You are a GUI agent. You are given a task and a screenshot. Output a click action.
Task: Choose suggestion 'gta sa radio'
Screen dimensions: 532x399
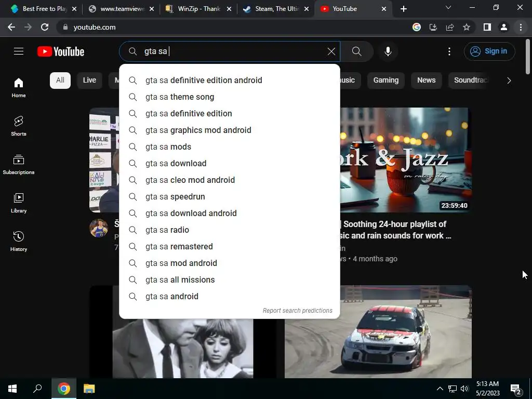coord(230,230)
